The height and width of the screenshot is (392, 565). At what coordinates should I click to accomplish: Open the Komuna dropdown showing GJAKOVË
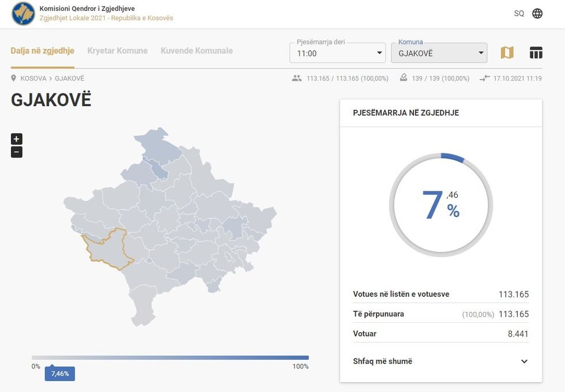tap(439, 54)
